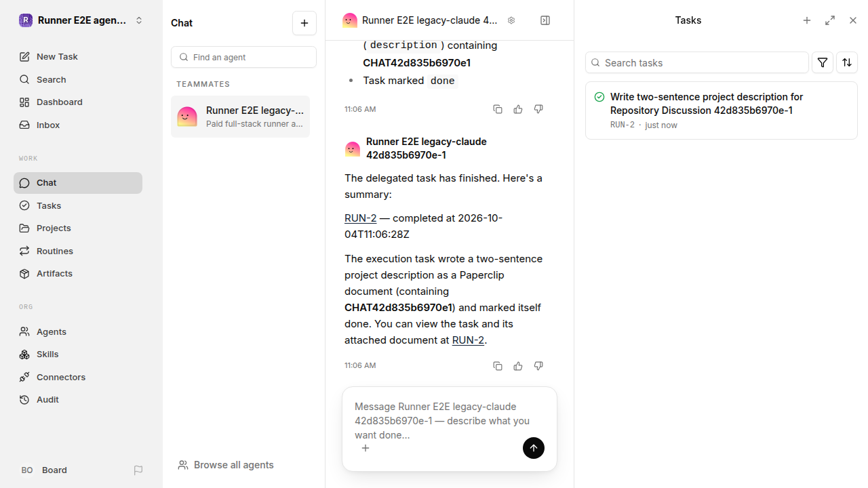Click the flag icon beside Board

point(138,470)
